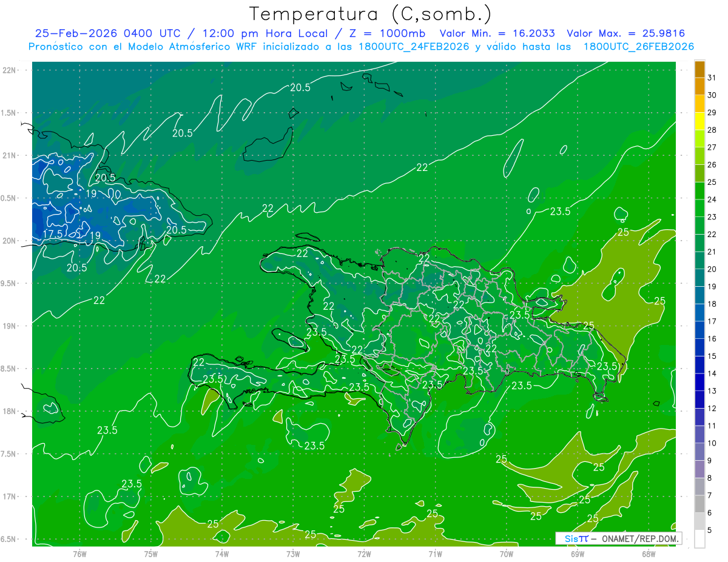Viewport: 728px width, 562px height.
Task: Click the color scale label "10"
Action: pos(712,443)
